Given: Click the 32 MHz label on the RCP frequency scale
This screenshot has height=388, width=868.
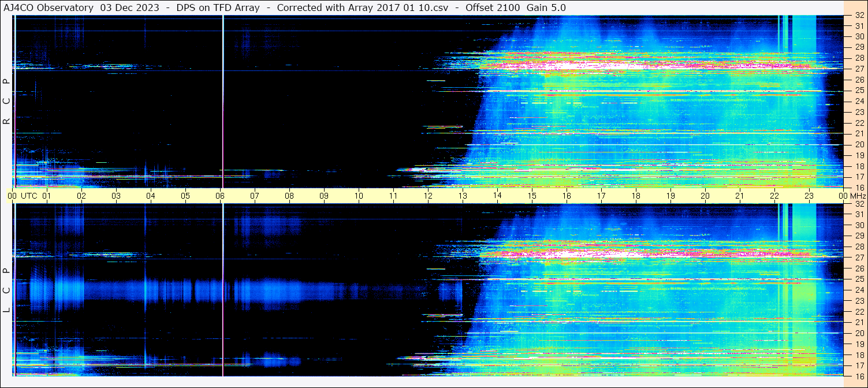Looking at the screenshot, I should tap(859, 16).
